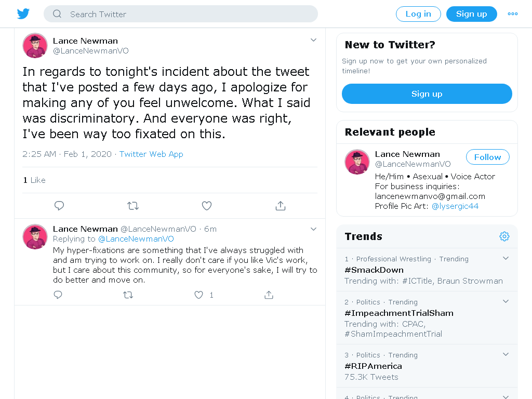Open the more options ellipsis in header
This screenshot has width=532, height=399.
pyautogui.click(x=513, y=14)
